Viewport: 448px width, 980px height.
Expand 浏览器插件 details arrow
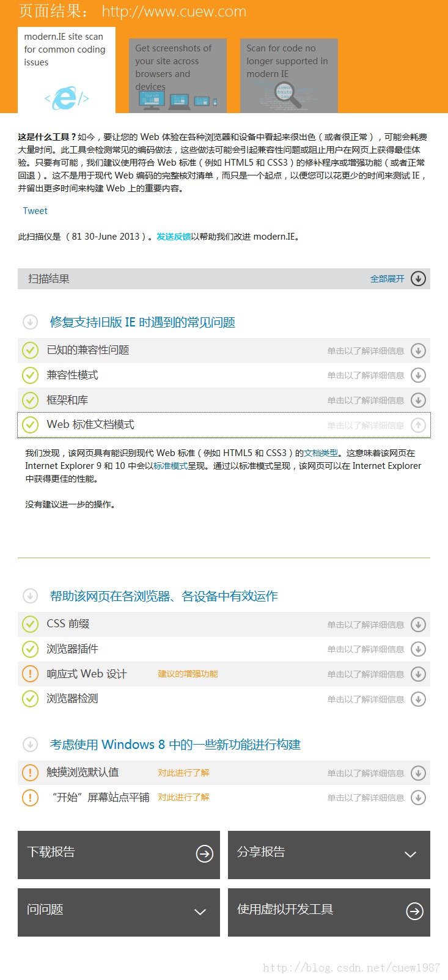tap(418, 649)
